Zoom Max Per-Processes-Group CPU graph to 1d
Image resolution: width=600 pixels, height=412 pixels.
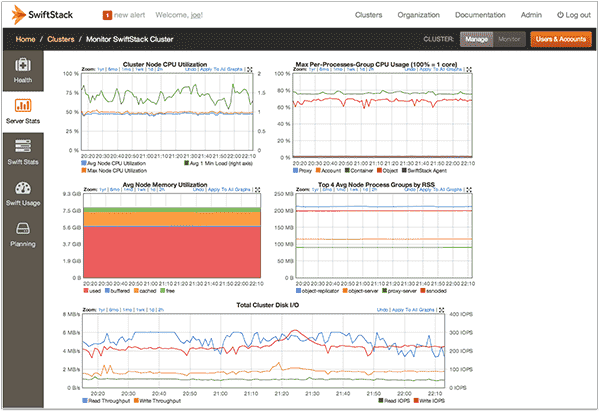click(362, 69)
